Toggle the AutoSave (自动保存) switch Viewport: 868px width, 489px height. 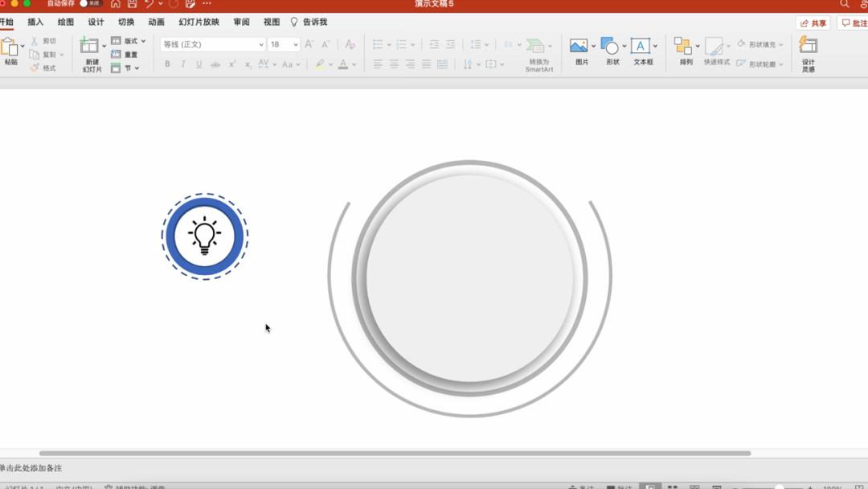click(91, 3)
